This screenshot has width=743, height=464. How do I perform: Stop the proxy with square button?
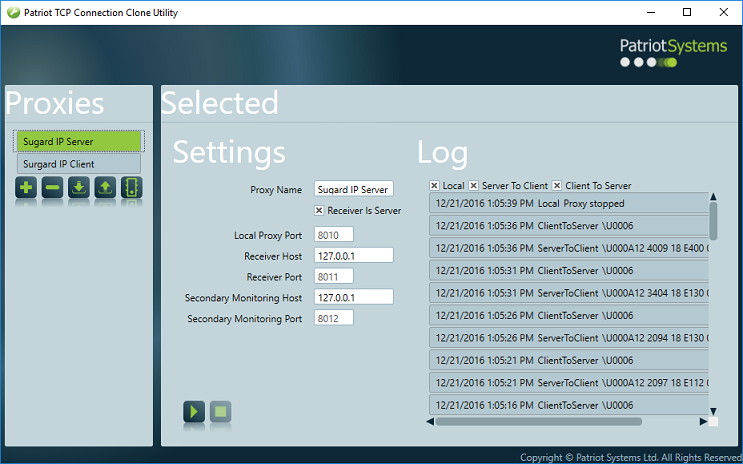pyautogui.click(x=220, y=411)
